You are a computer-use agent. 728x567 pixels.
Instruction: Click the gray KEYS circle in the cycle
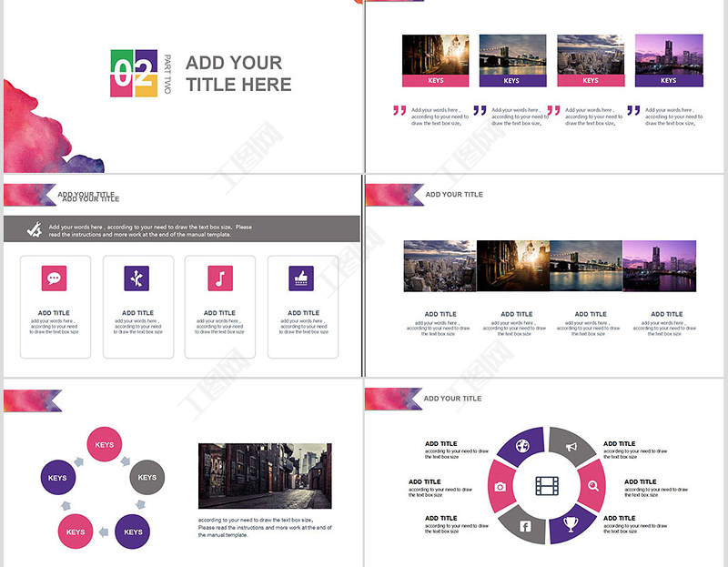pyautogui.click(x=147, y=477)
